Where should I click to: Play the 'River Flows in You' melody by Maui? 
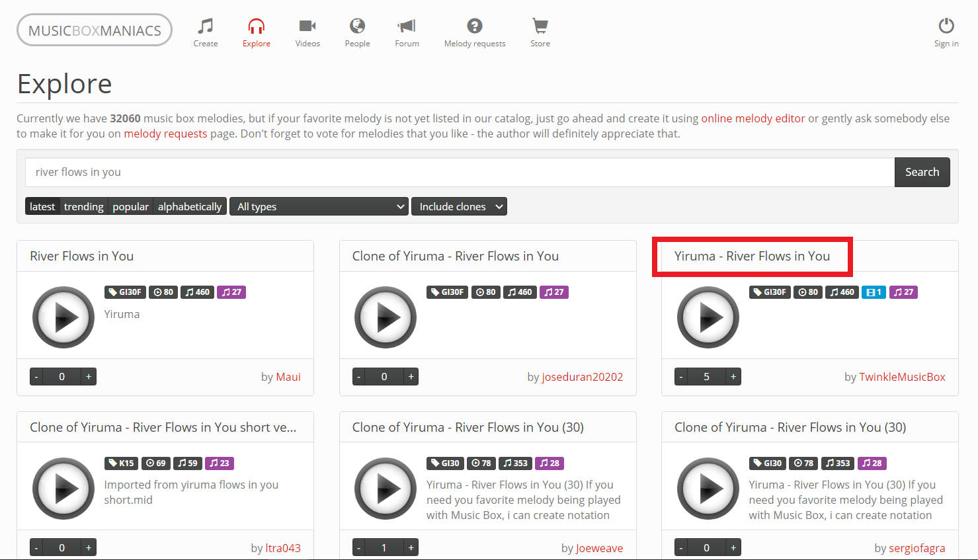[63, 317]
